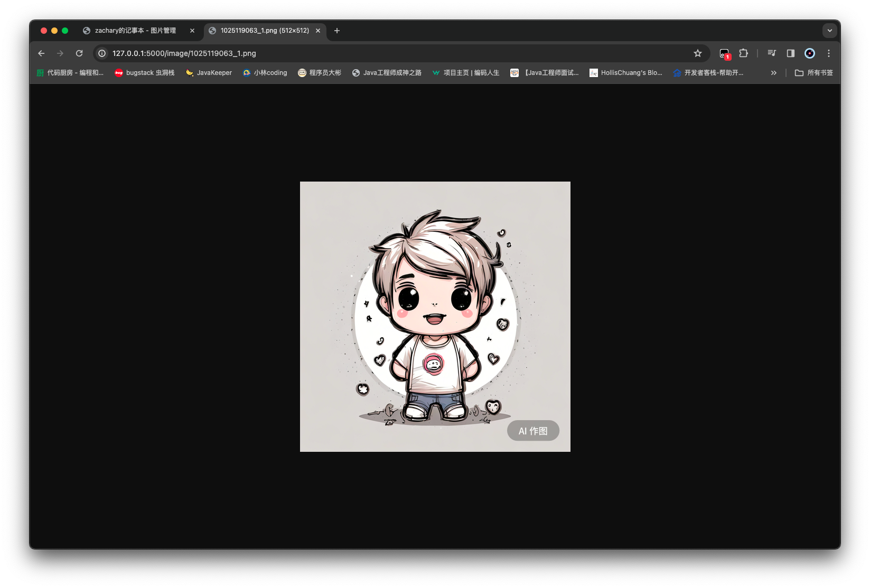The image size is (870, 588).
Task: Open the Chrome three-dot menu
Action: 829,53
